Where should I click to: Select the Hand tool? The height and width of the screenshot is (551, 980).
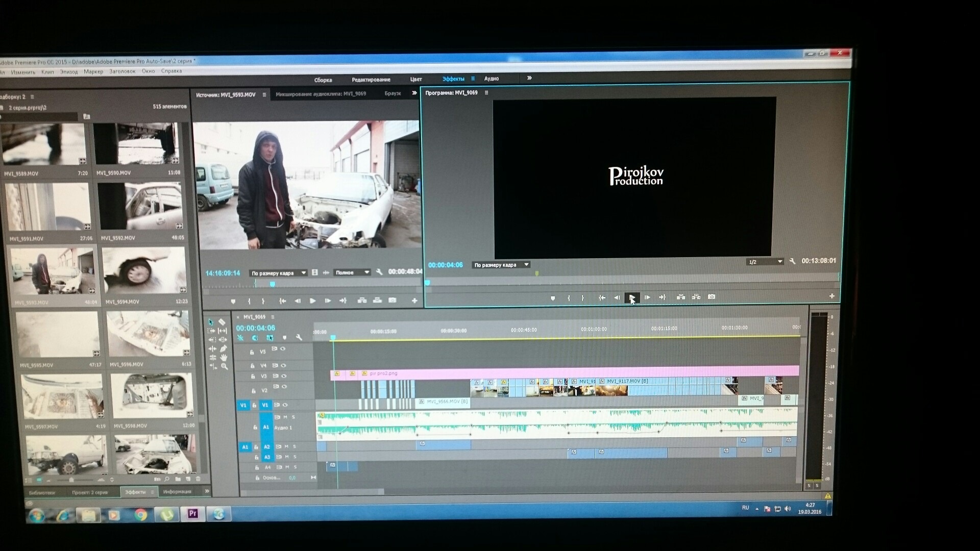[x=224, y=358]
